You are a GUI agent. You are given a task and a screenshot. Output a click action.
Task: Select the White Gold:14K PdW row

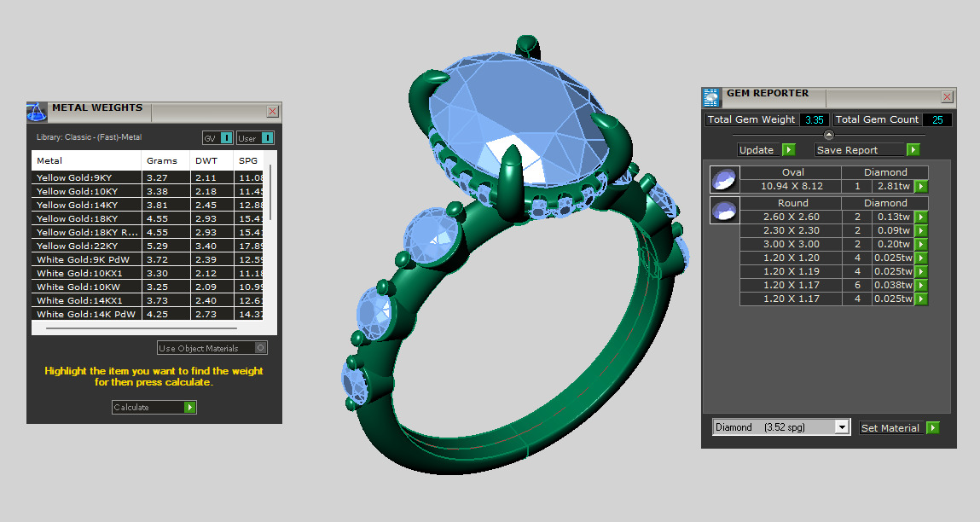148,314
